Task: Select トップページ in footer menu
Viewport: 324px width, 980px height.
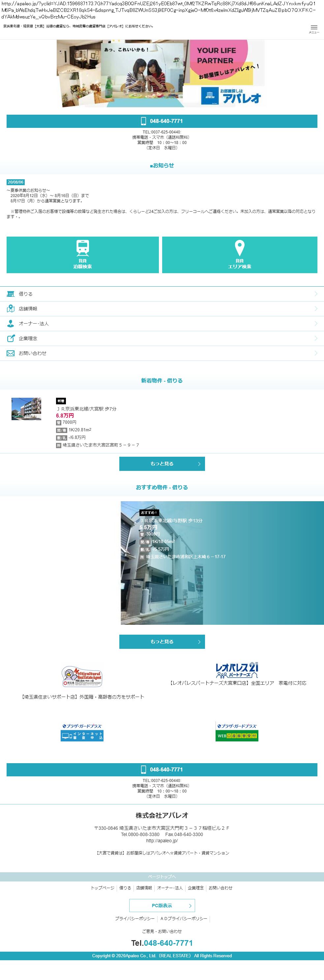Action: click(x=103, y=888)
